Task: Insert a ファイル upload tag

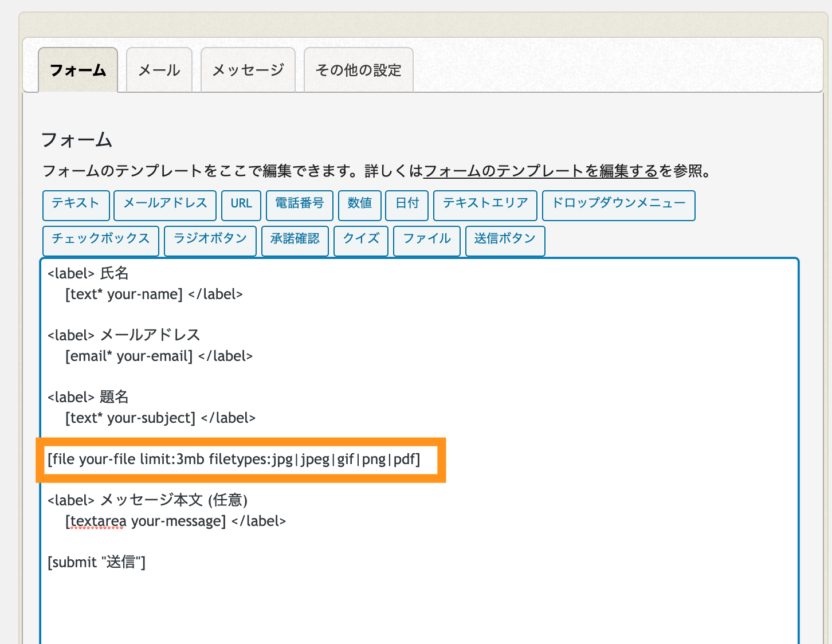Action: (x=427, y=241)
